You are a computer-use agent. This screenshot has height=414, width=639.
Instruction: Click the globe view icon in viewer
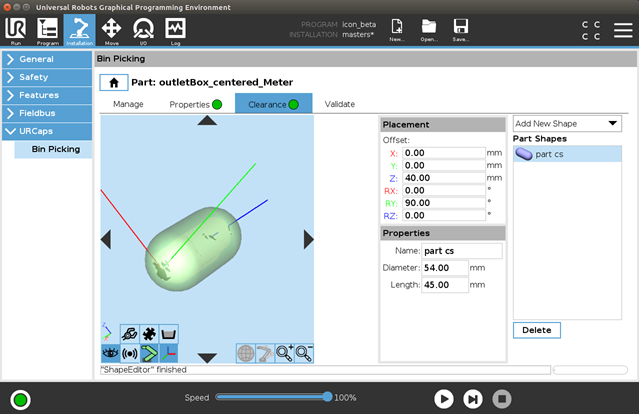click(x=246, y=353)
